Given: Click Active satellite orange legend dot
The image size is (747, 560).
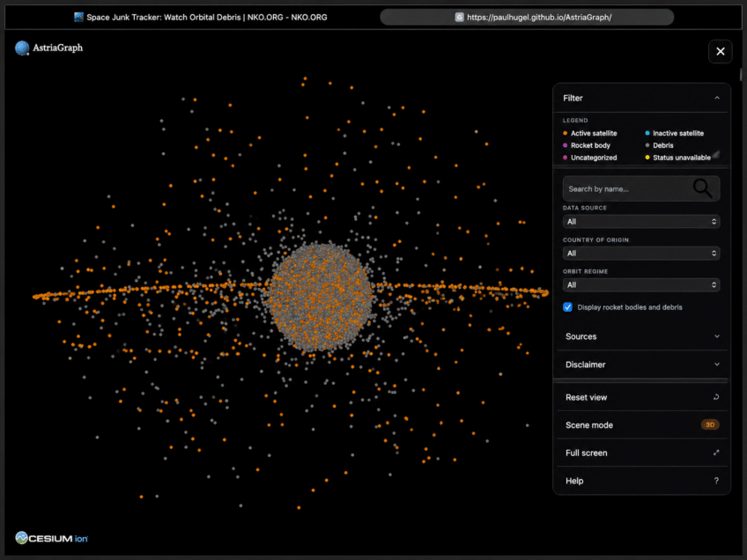Looking at the screenshot, I should point(565,133).
